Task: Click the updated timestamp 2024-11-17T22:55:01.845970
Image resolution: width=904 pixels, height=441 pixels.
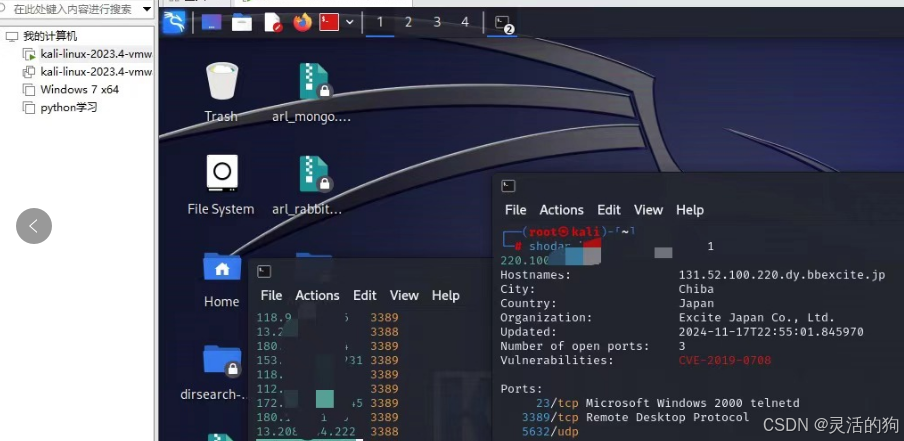Action: click(771, 332)
